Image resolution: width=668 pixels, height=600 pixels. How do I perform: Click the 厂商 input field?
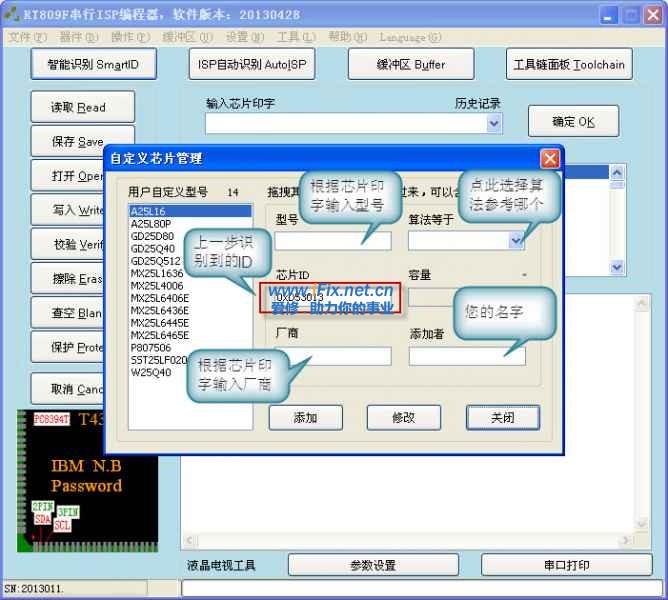333,356
